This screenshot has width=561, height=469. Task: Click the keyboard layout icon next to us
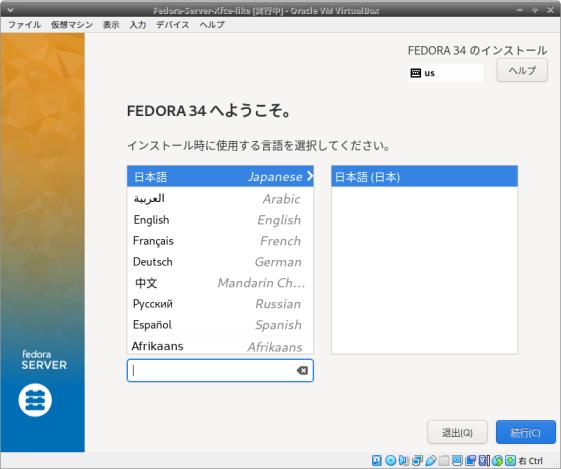tap(415, 73)
